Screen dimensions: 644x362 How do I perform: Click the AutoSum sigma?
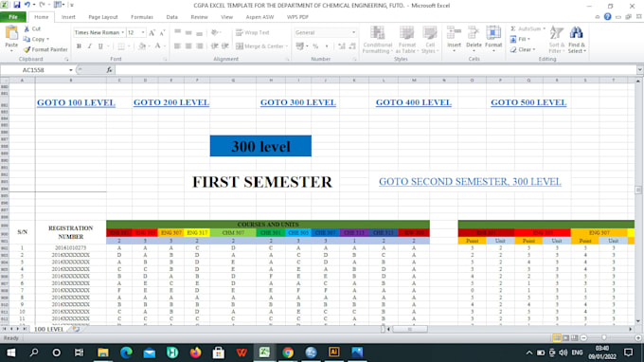(513, 28)
